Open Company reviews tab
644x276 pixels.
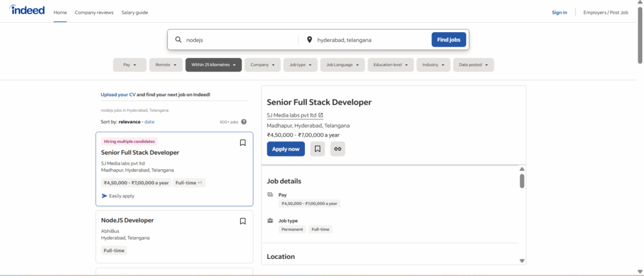94,13
